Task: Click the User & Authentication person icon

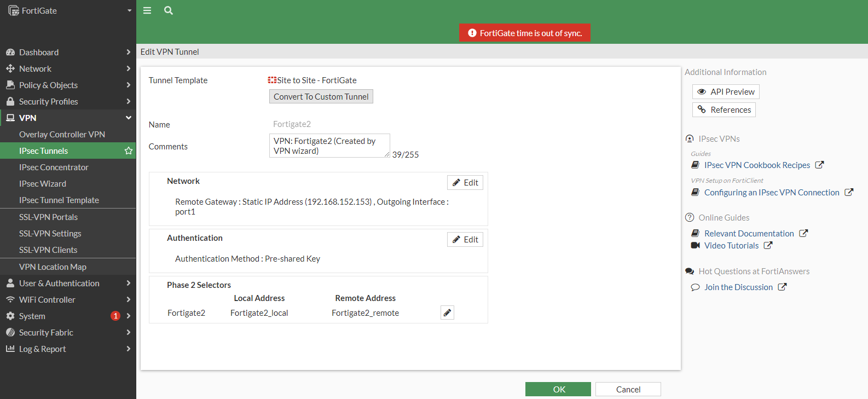Action: 10,283
